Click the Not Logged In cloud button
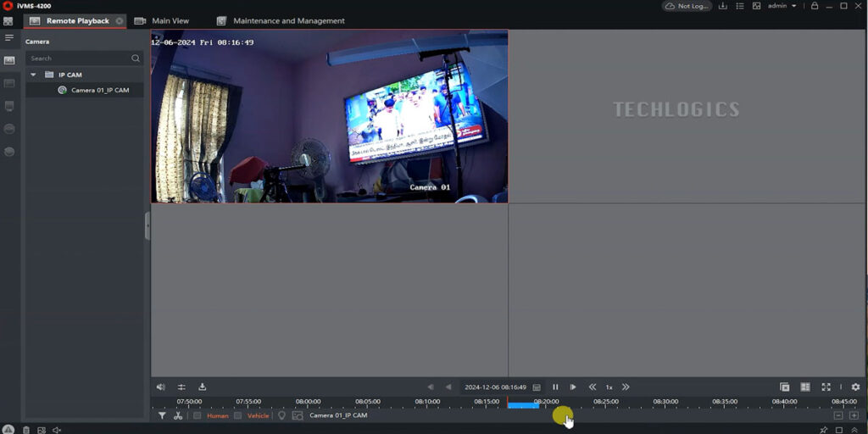Screen dimensions: 868x434 point(687,6)
